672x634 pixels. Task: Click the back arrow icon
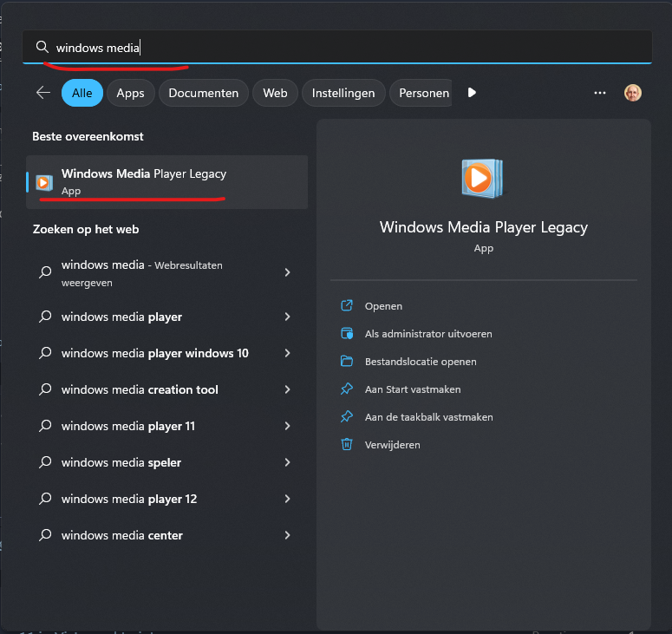[x=42, y=93]
